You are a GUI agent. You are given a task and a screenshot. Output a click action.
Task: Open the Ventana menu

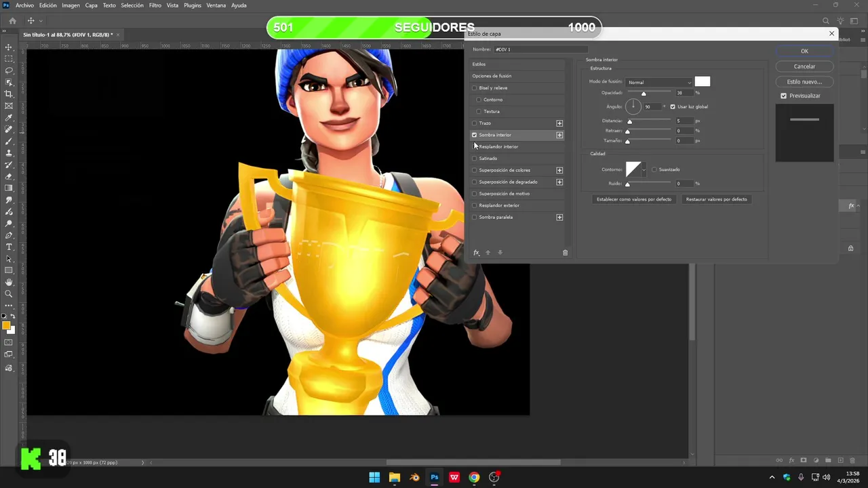(x=216, y=5)
